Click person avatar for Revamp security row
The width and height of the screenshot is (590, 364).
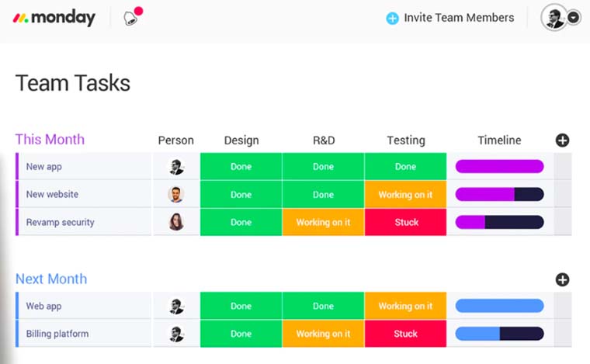(176, 222)
